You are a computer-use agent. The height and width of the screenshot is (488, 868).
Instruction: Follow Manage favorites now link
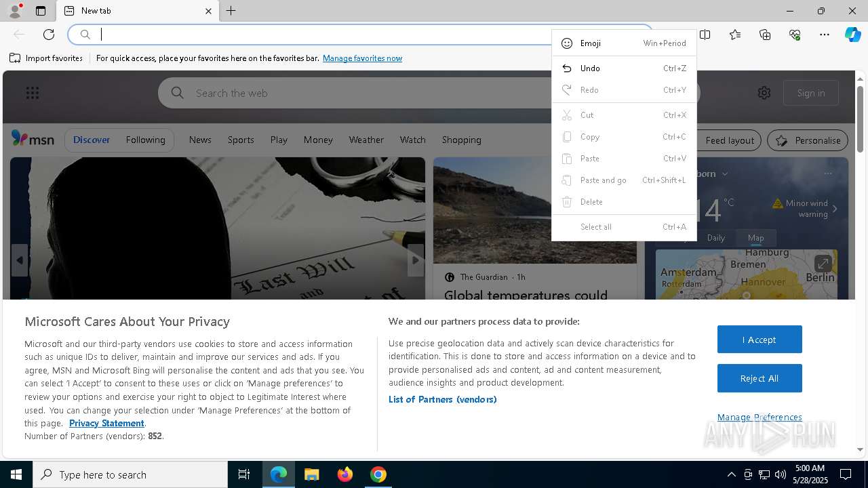point(362,58)
